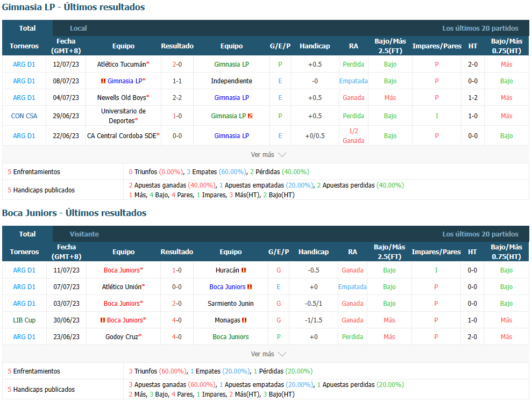Expand 'Ver más' under Boca Juniors table

[x=268, y=354]
